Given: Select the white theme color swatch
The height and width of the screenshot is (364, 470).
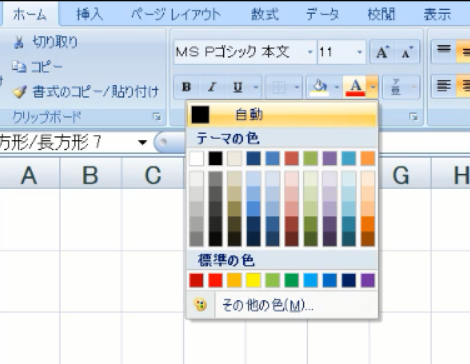Looking at the screenshot, I should point(196,158).
